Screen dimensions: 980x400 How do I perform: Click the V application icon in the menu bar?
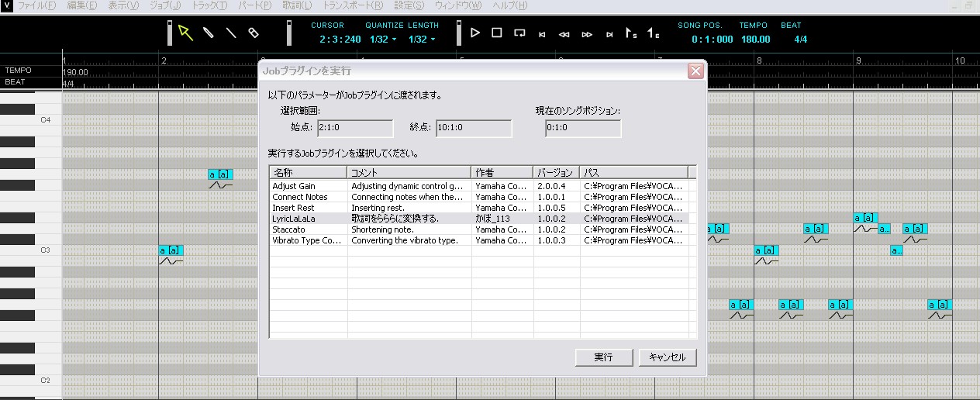point(6,5)
